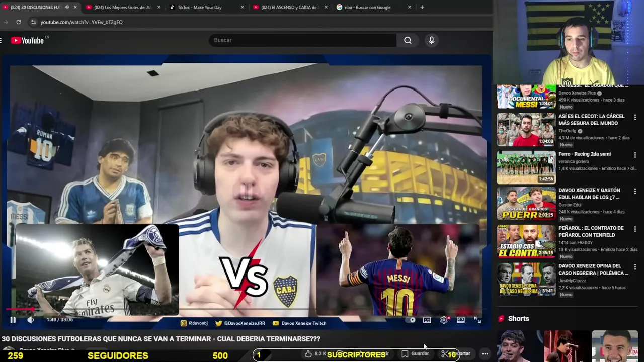Viewport: 644px width, 362px height.
Task: Open Ferro - Racing 2da semi thumbnail
Action: [526, 167]
